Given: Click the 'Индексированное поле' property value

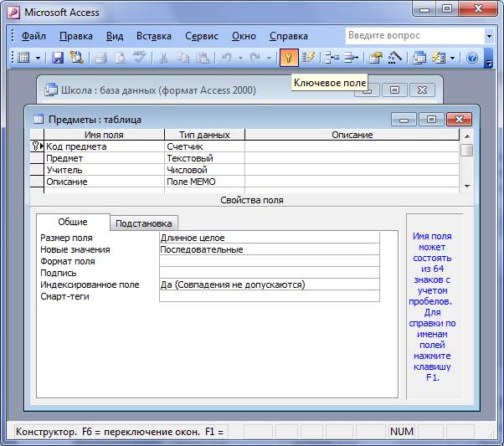Looking at the screenshot, I should coord(270,285).
